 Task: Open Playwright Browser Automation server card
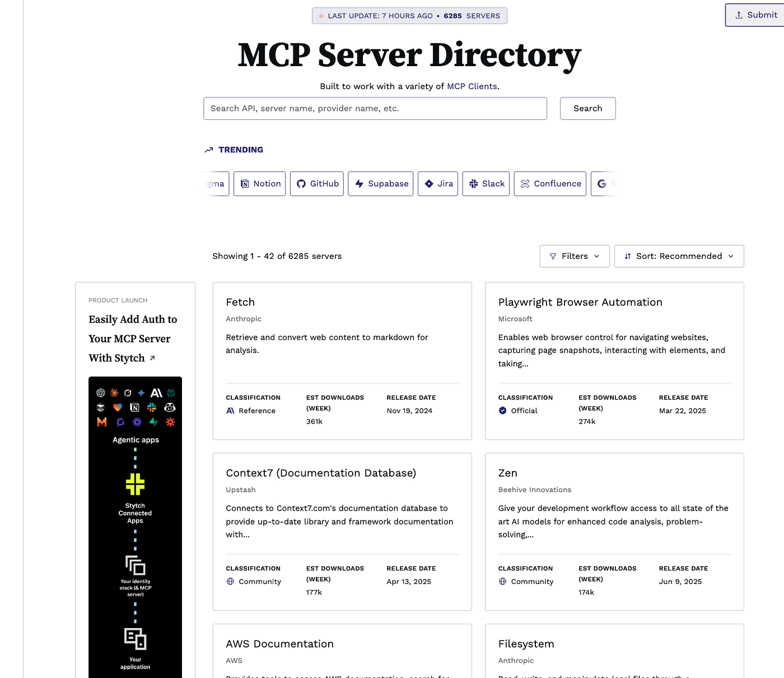pos(580,302)
